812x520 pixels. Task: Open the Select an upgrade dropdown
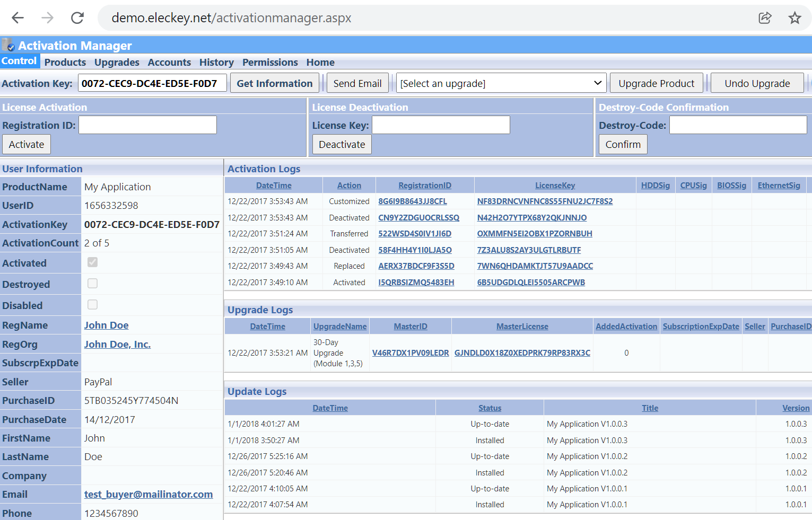[x=501, y=83]
